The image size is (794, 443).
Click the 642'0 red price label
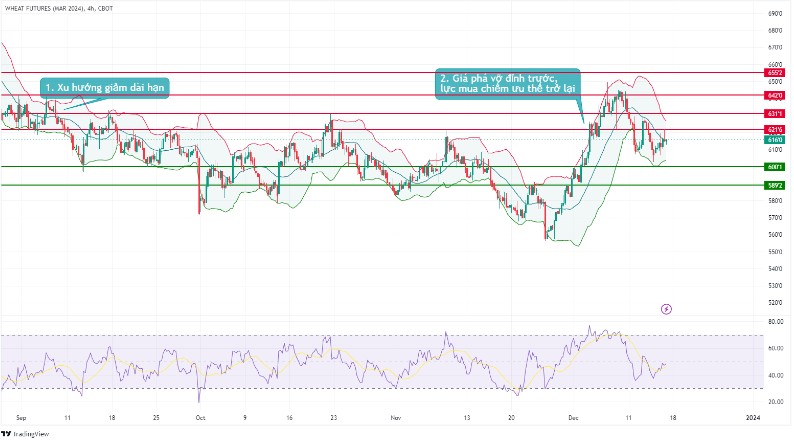775,95
